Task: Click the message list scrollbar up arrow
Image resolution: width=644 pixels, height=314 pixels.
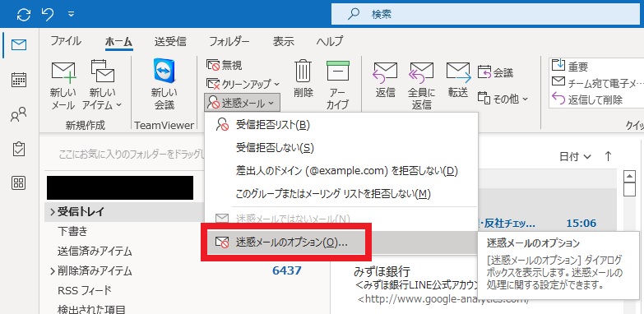Action: (629, 177)
